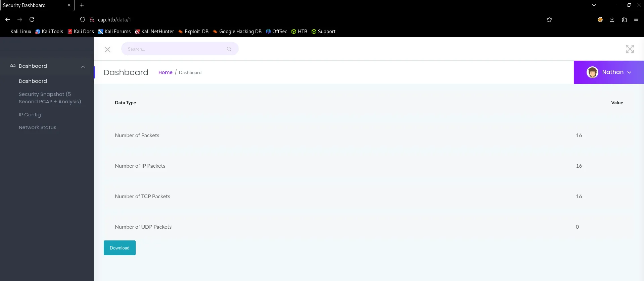The height and width of the screenshot is (281, 644).
Task: Open HTB bookmark
Action: [x=299, y=32]
